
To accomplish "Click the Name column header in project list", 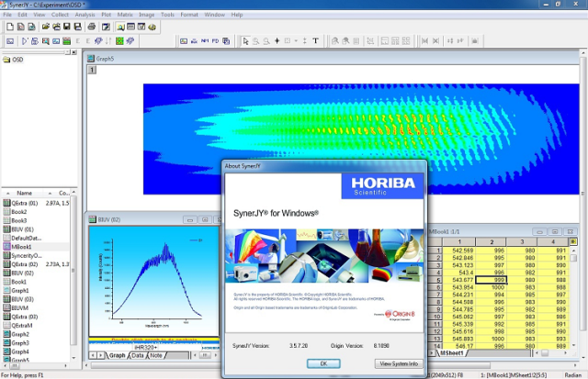I will [25, 194].
